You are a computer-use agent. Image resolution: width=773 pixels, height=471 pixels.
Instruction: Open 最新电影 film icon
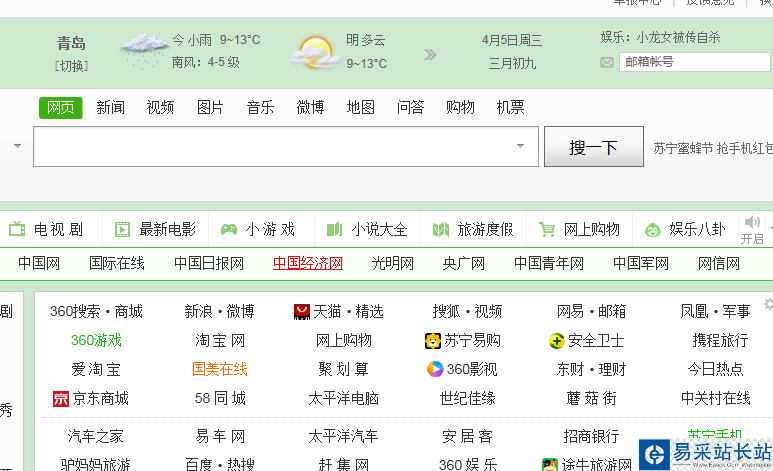(122, 229)
